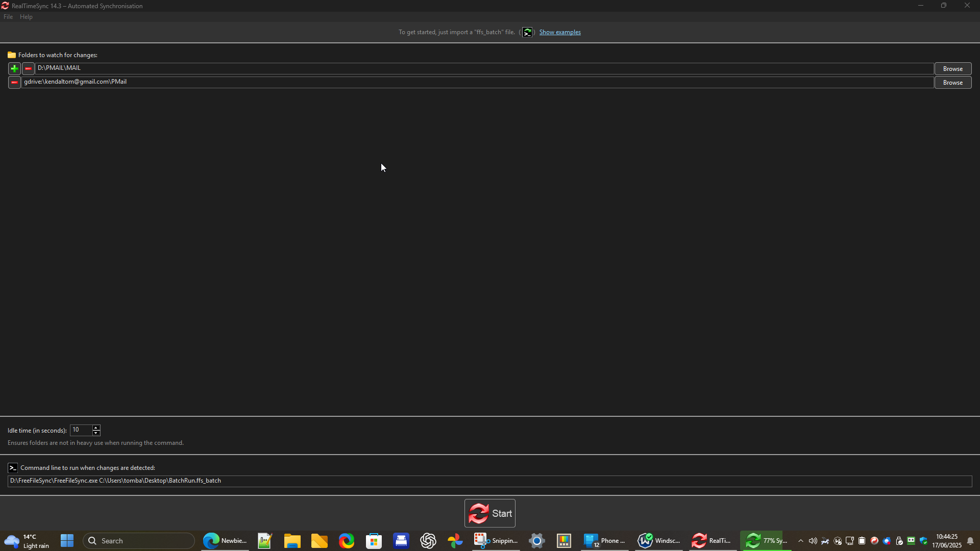This screenshot has height=551, width=980.
Task: Open the Show examples link
Action: click(x=560, y=32)
